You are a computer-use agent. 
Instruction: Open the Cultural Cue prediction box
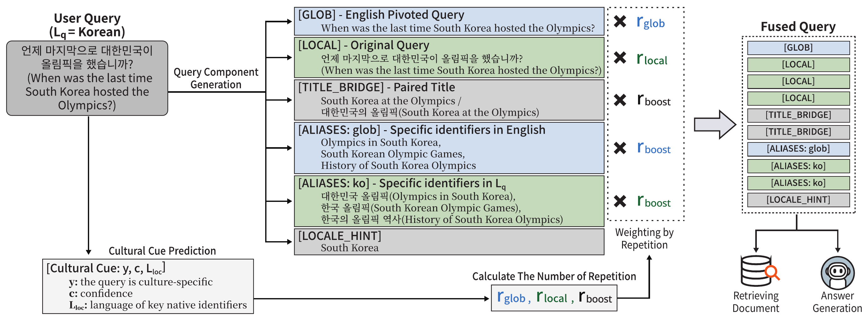pos(148,286)
